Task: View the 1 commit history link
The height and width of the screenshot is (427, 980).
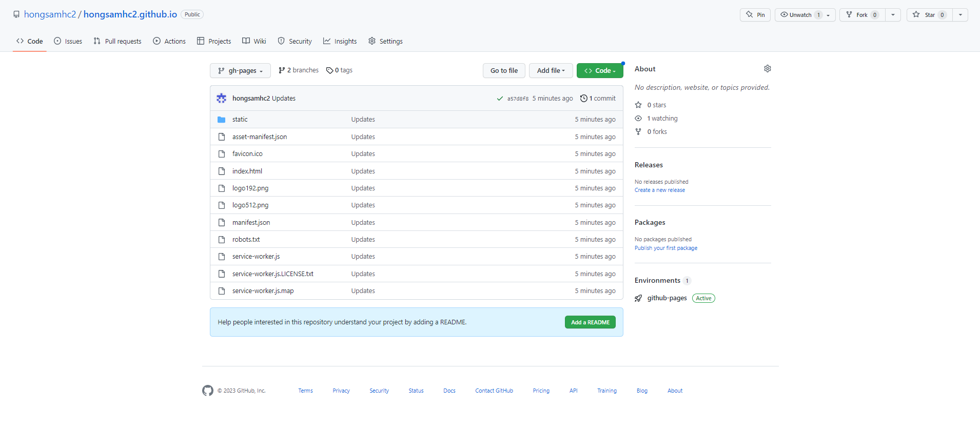Action: tap(598, 99)
